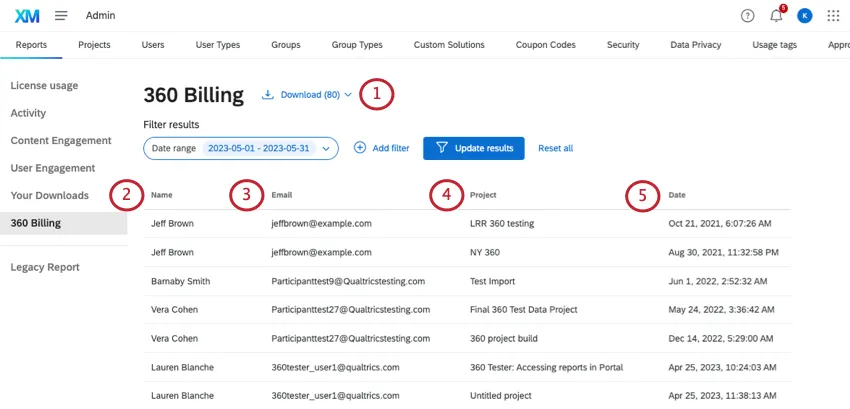Expand the Download (80) dropdown chevron
The image size is (850, 409).
point(348,95)
